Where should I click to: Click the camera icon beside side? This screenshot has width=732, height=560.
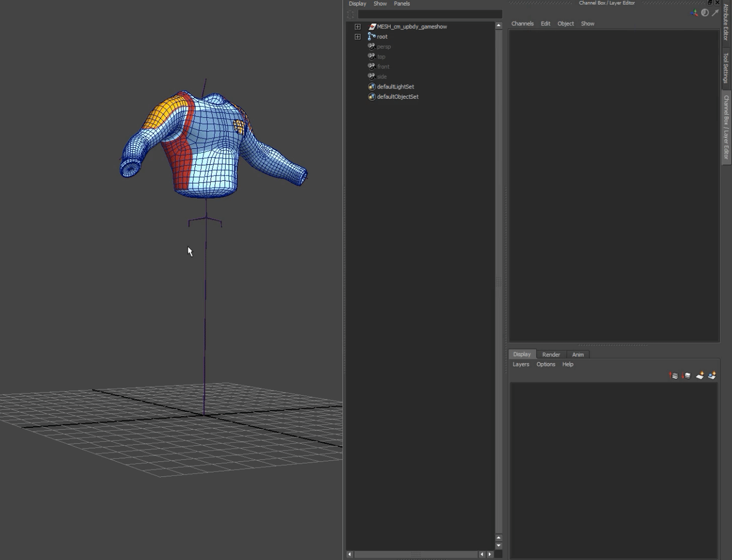(x=371, y=76)
